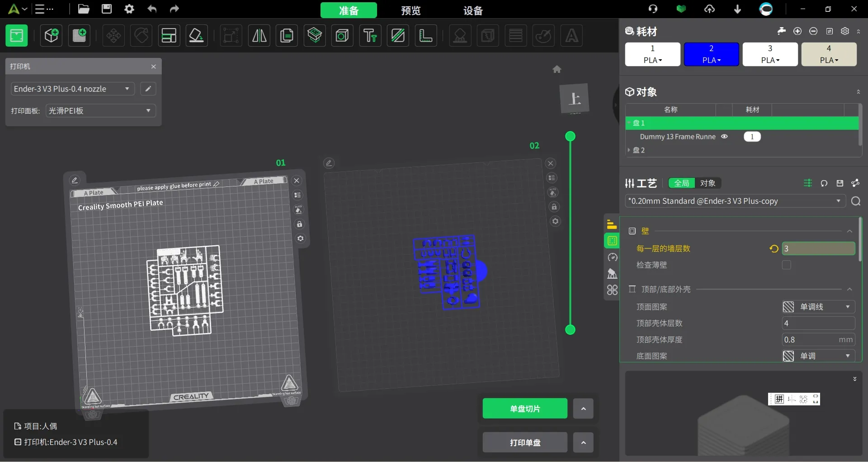868x462 pixels.
Task: Close plate 01 with X icon
Action: (297, 181)
